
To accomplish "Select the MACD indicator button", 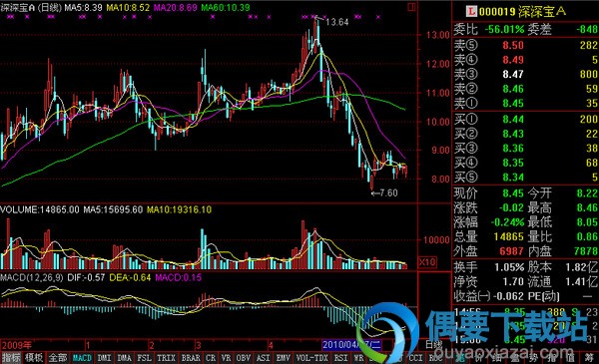I will 82,358.
